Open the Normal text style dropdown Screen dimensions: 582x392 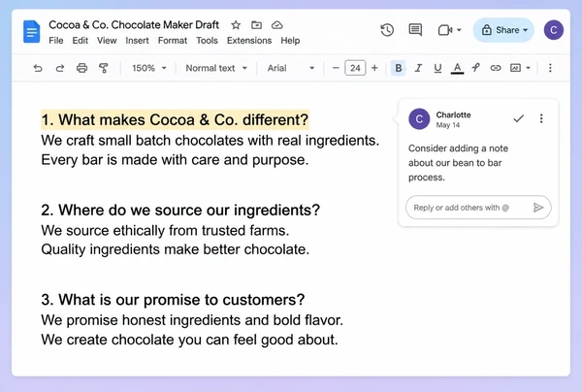216,68
